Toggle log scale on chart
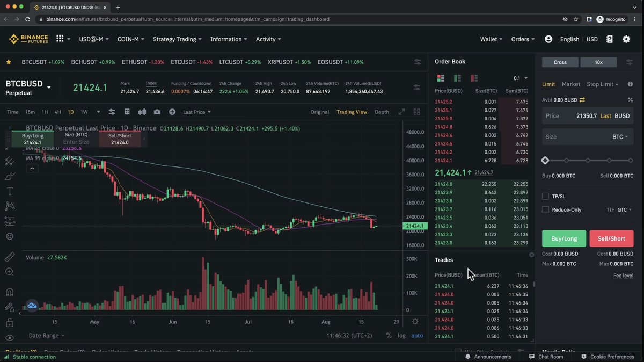Screen dimensions: 644x362 401,336
